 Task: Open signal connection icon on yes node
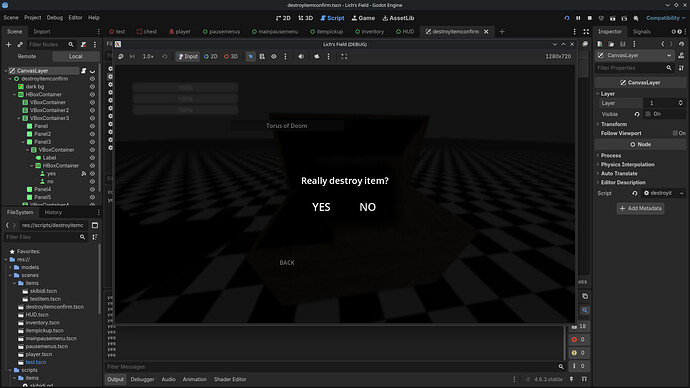tap(84, 174)
